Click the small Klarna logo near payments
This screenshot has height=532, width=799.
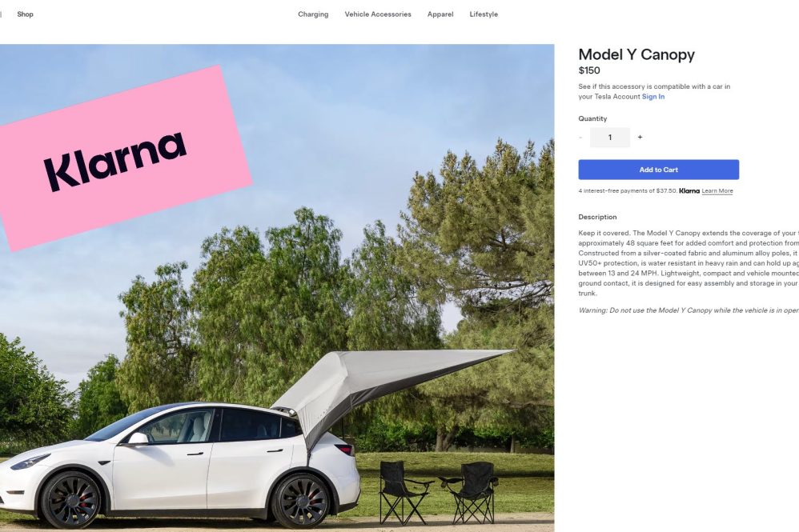pos(689,191)
